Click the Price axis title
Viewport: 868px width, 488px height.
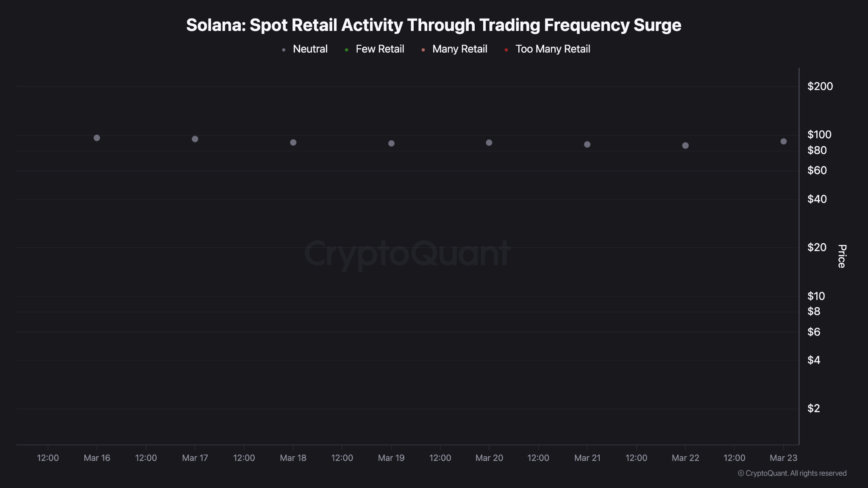tap(842, 256)
